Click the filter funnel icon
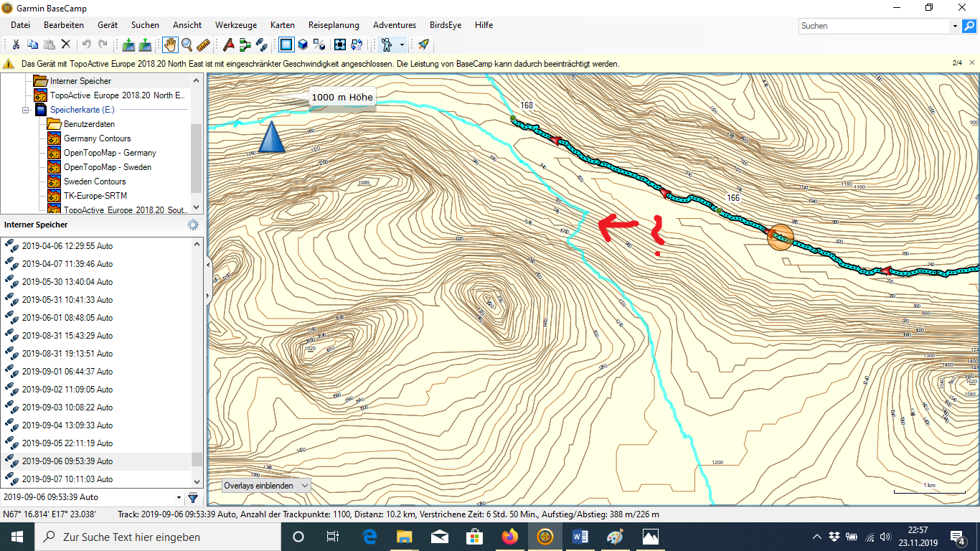Image resolution: width=980 pixels, height=551 pixels. point(193,497)
